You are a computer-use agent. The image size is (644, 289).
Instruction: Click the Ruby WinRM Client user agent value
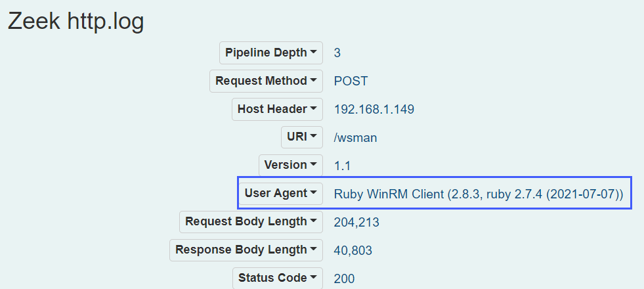pos(478,194)
